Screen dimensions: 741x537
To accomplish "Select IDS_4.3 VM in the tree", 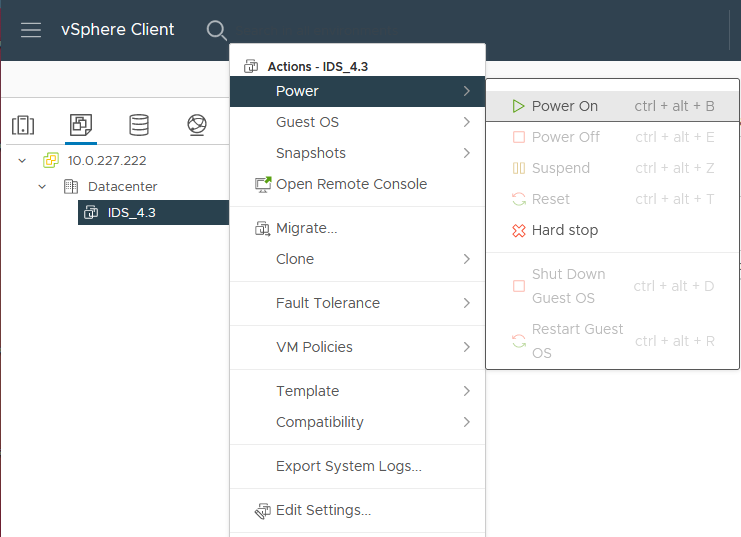I will 153,213.
